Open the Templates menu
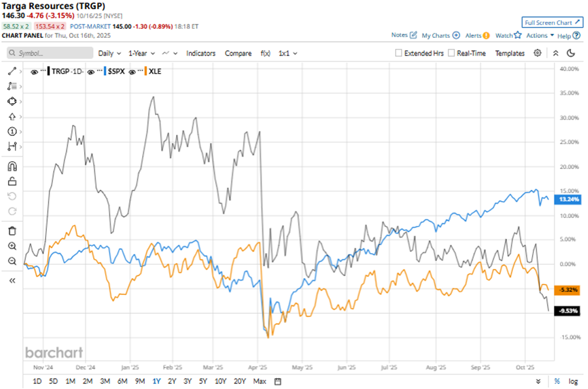Image resolution: width=588 pixels, height=389 pixels. click(510, 54)
